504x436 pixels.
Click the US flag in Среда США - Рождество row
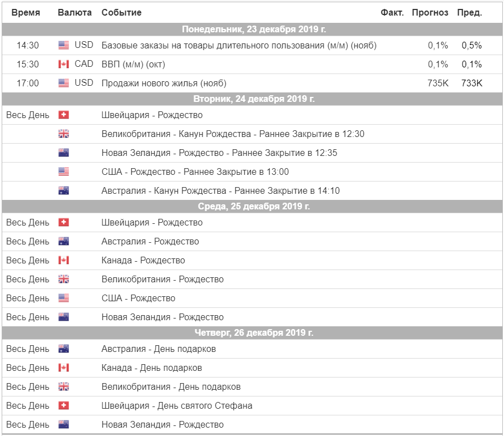(63, 298)
